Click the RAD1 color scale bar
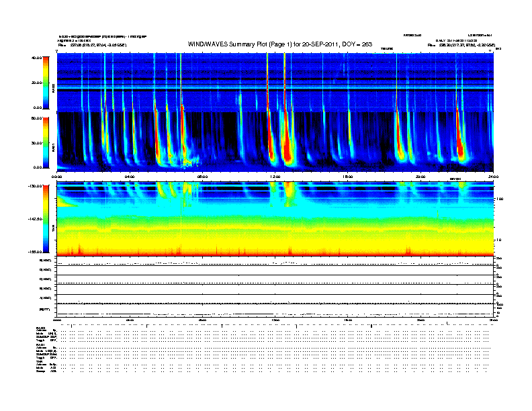This screenshot has height=411, width=532. point(46,142)
